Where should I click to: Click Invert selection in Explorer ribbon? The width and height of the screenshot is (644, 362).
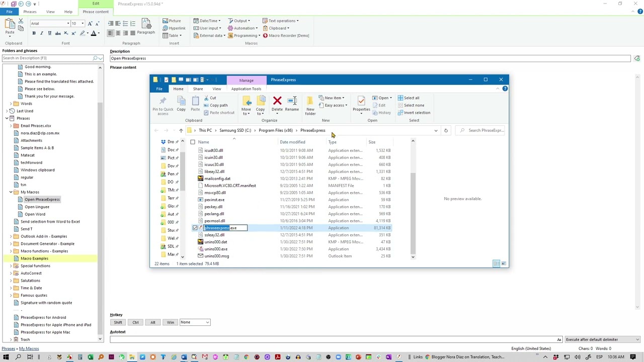pos(414,113)
